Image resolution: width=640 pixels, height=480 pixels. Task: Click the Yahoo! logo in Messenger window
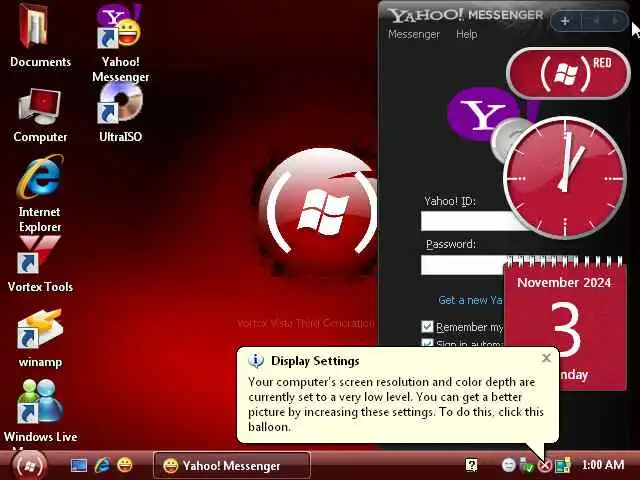tap(482, 116)
